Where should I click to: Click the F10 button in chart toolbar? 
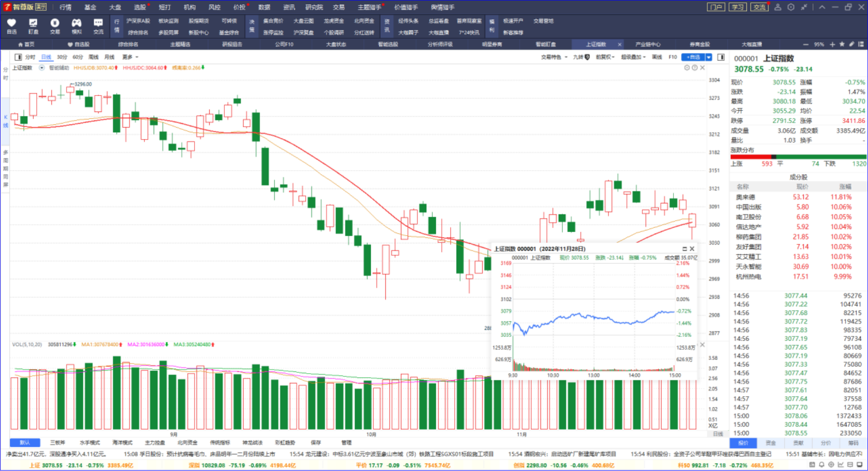(x=673, y=57)
